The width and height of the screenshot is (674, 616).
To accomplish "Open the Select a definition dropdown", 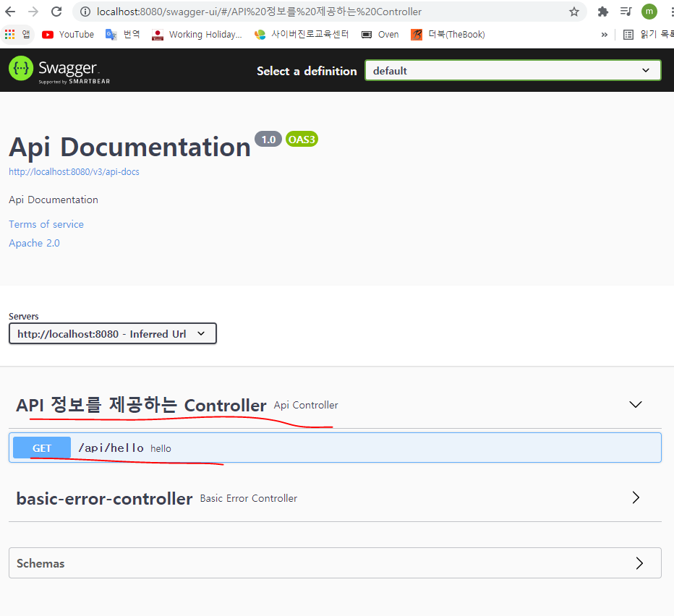I will coord(513,70).
